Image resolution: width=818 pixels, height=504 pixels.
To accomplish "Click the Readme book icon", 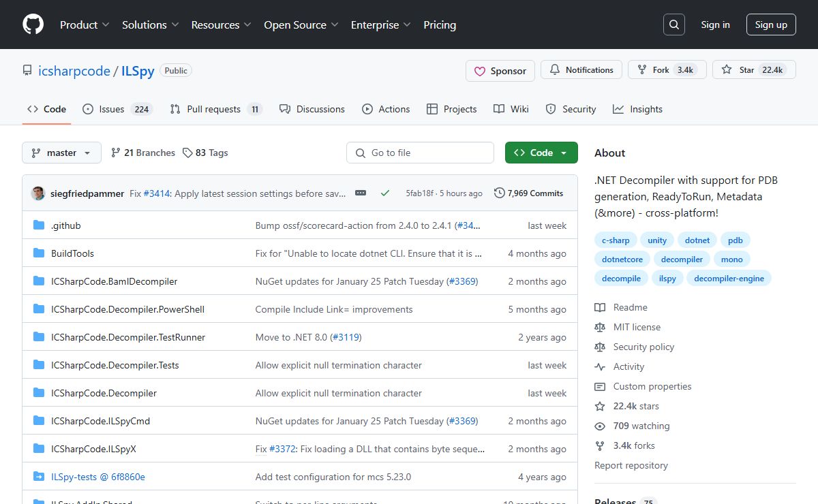I will tap(600, 308).
